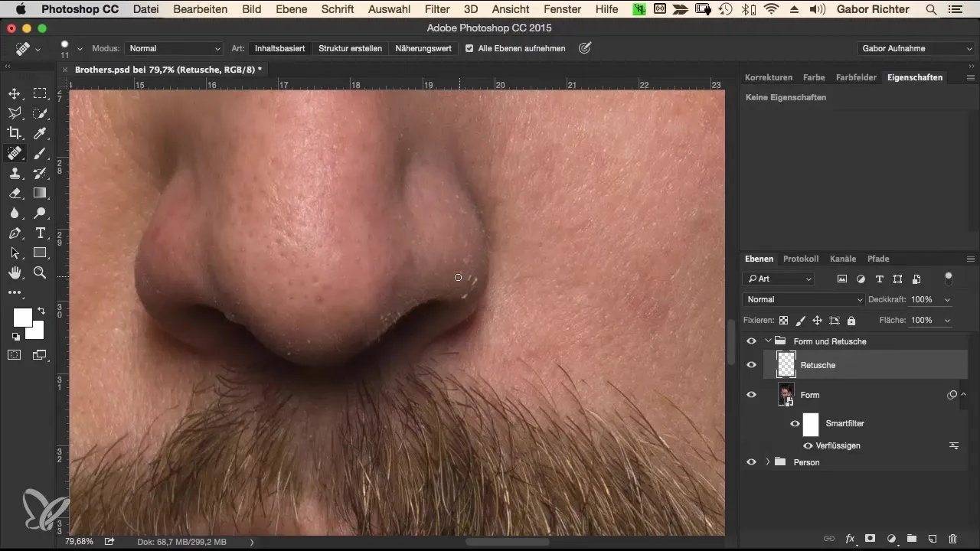Open the Art layer filter type dropdown
This screenshot has height=551, width=980.
point(779,279)
